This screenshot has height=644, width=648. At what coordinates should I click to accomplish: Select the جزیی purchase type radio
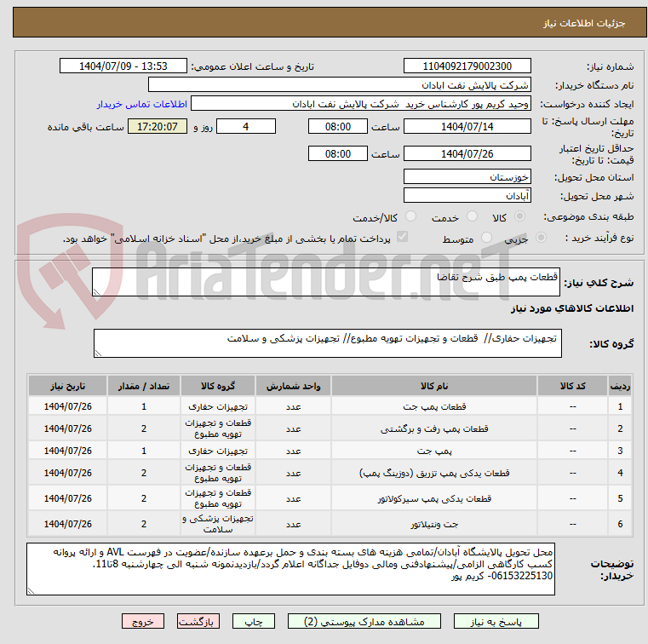541,238
